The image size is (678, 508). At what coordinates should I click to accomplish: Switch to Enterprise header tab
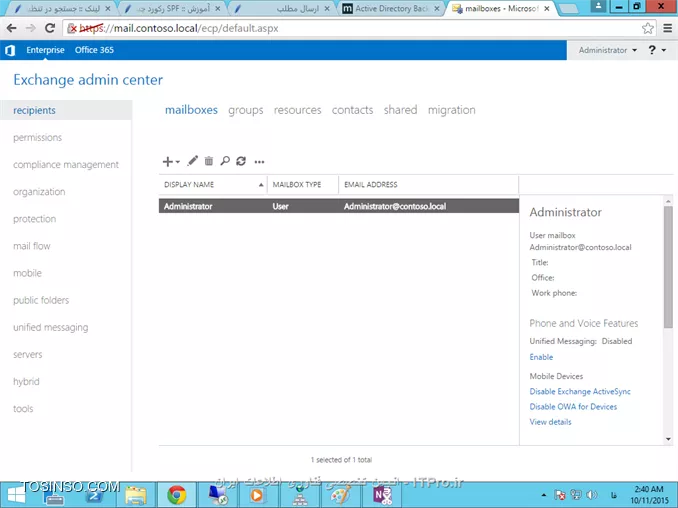click(x=45, y=50)
